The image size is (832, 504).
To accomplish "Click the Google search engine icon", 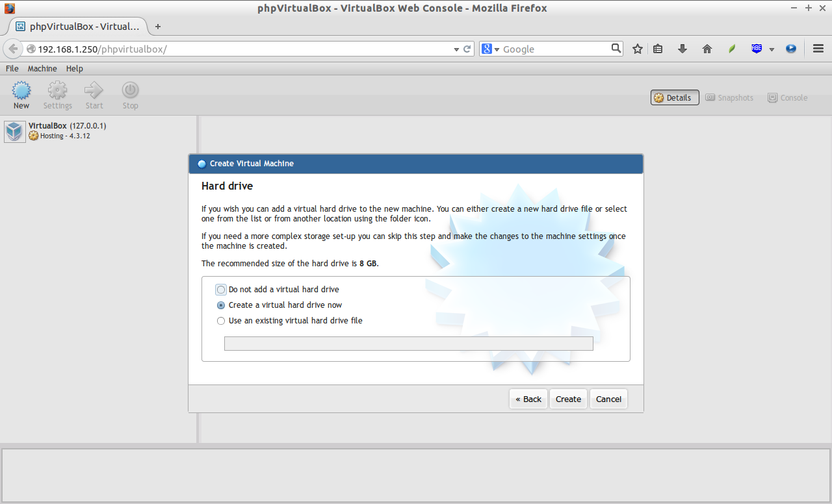I will (486, 49).
